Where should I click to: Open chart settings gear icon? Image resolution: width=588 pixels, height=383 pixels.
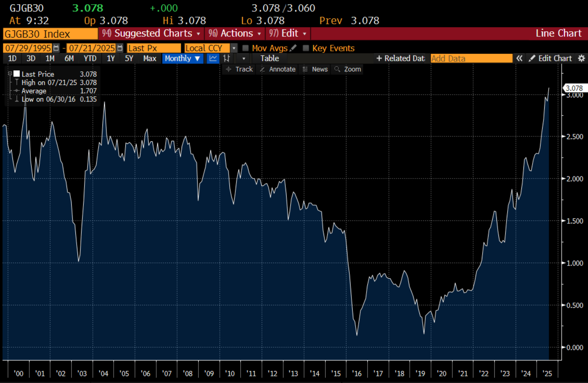pos(581,58)
